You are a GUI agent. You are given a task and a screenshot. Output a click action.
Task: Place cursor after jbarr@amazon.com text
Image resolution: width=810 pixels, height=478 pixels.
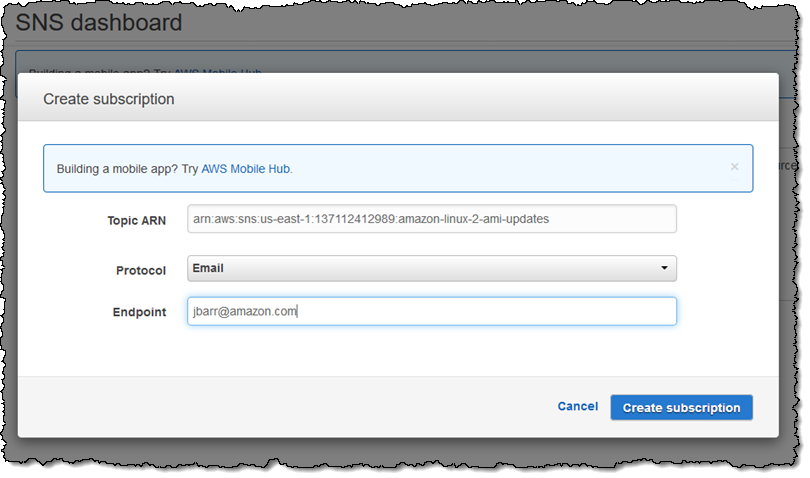(x=299, y=312)
